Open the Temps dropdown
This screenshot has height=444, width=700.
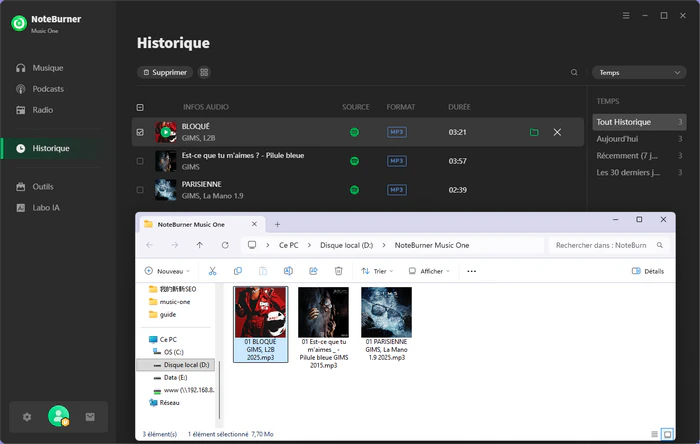click(x=639, y=72)
